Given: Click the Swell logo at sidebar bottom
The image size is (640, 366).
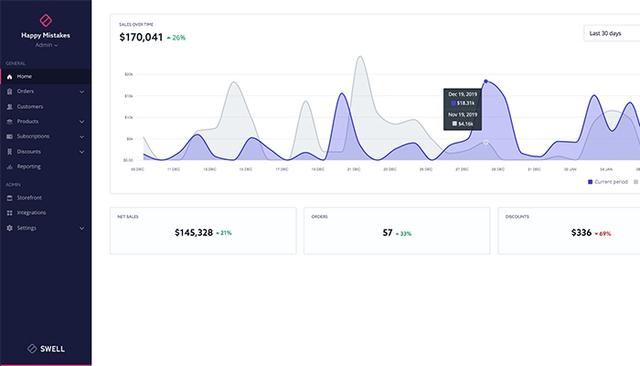Looking at the screenshot, I should (x=46, y=348).
